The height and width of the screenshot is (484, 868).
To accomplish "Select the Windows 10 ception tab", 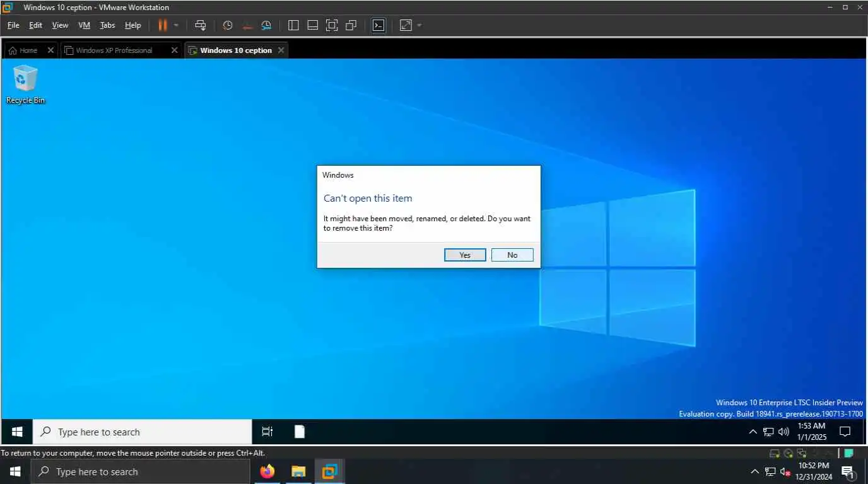I will click(235, 50).
